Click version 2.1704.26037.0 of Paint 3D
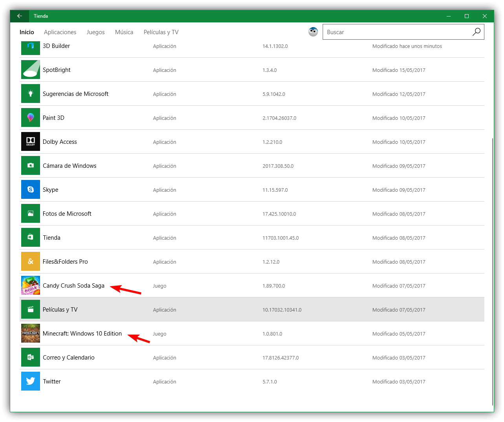 279,118
